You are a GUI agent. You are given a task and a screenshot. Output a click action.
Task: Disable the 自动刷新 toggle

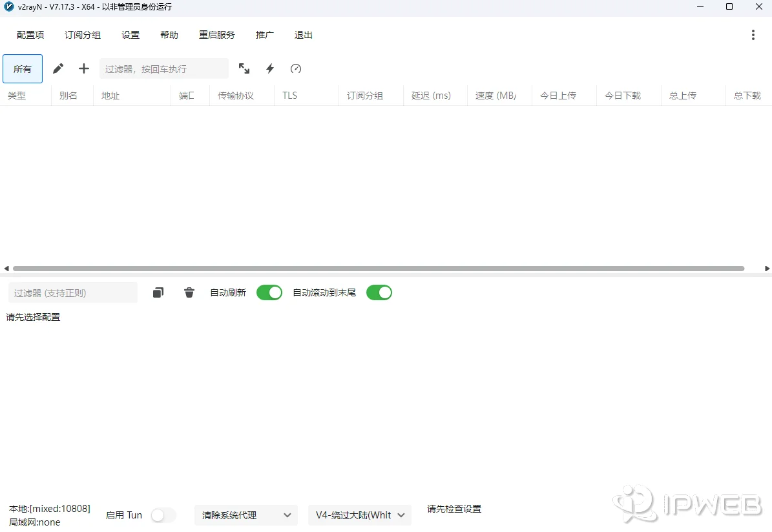point(269,292)
